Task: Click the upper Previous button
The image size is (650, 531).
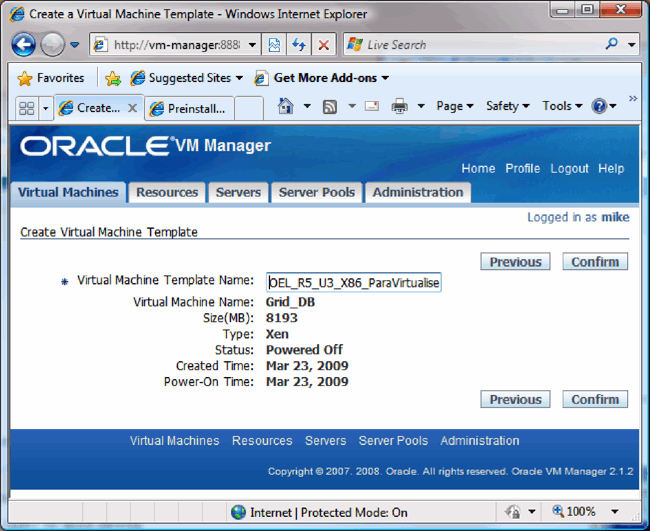Action: click(515, 262)
